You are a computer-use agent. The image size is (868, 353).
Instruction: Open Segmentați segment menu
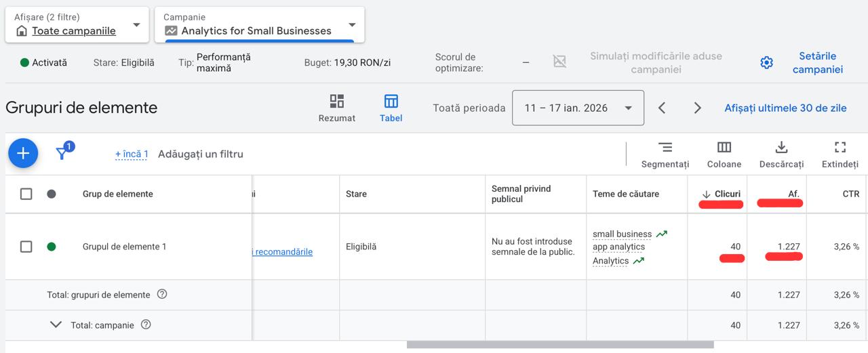[x=665, y=154]
